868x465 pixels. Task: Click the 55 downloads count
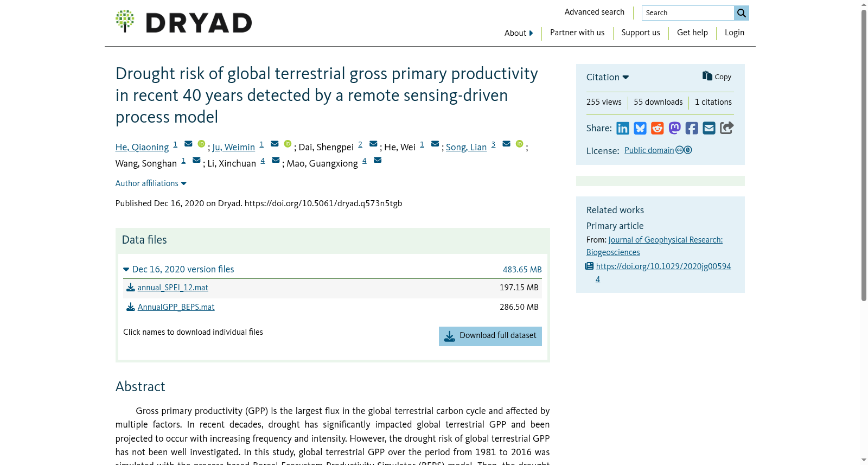click(658, 102)
